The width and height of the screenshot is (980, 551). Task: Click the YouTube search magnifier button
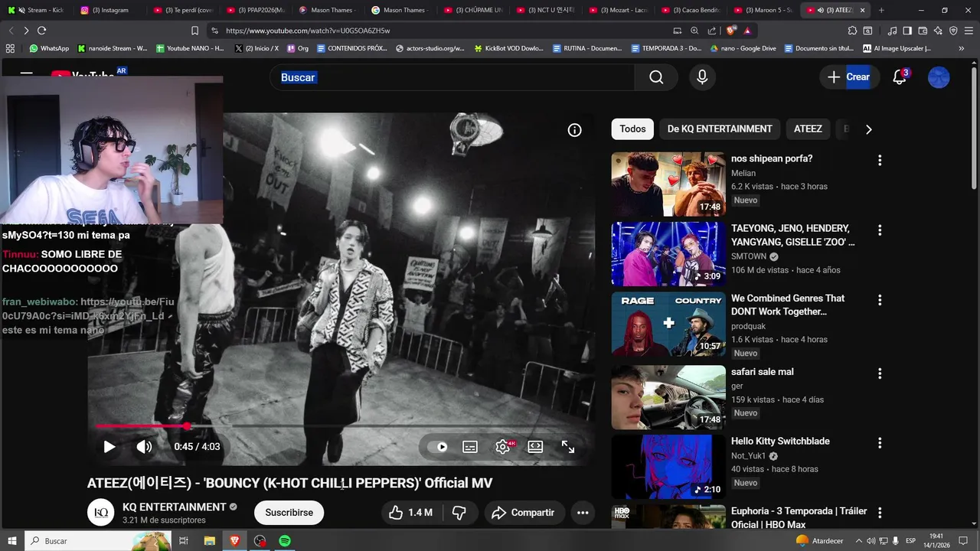tap(656, 77)
